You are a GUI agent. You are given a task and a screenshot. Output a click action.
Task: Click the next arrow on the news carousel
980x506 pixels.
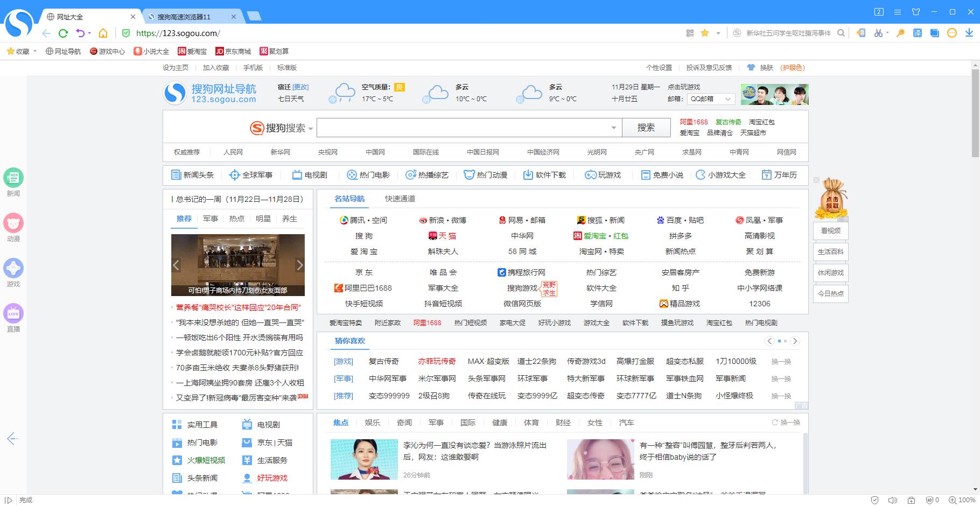coord(300,265)
